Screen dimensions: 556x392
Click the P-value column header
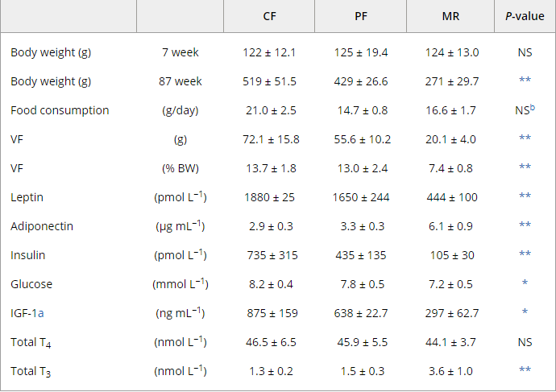525,16
